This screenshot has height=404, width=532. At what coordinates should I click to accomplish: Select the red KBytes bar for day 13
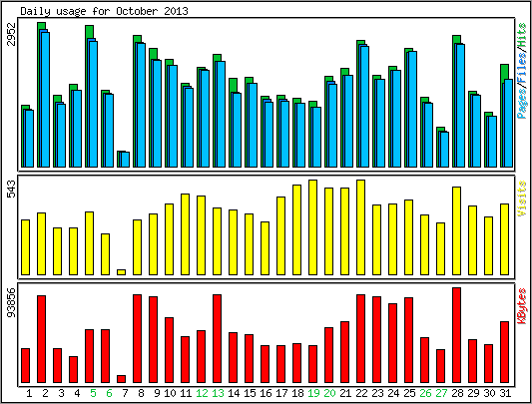pos(218,338)
